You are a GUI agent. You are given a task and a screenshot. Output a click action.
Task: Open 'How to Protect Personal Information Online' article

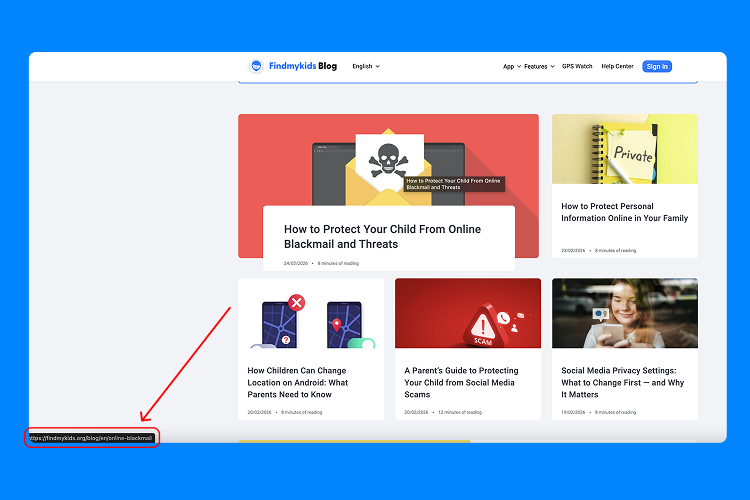point(624,212)
